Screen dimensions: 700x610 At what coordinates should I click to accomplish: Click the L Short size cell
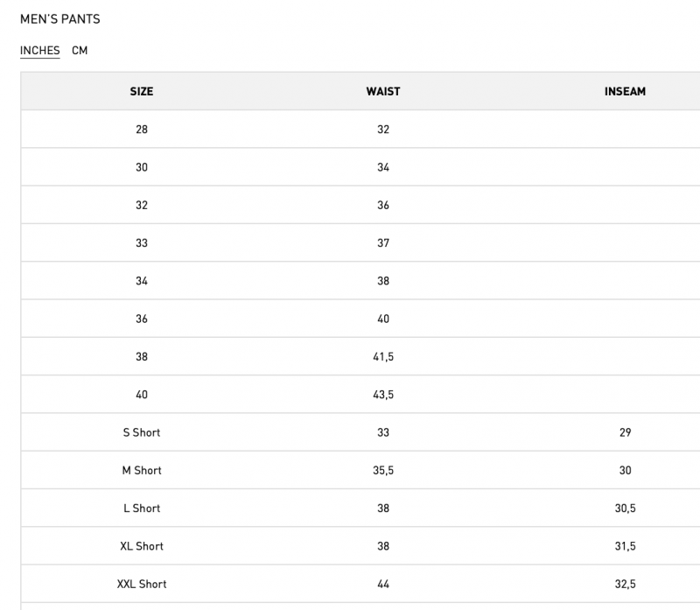pyautogui.click(x=142, y=508)
